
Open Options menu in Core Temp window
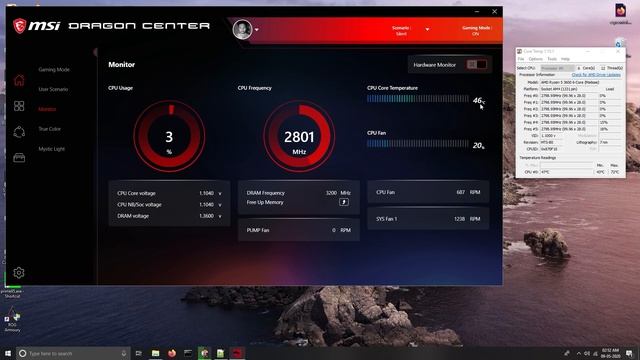click(536, 59)
